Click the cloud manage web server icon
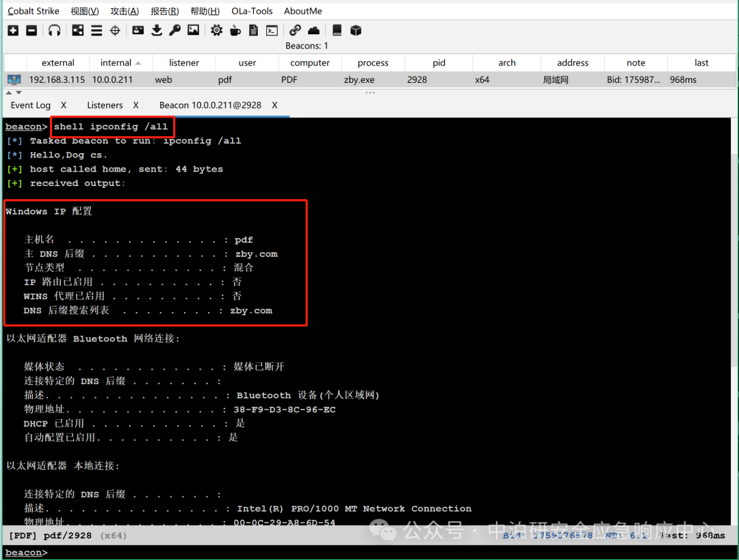Screen dimensions: 739x560 tap(313, 31)
